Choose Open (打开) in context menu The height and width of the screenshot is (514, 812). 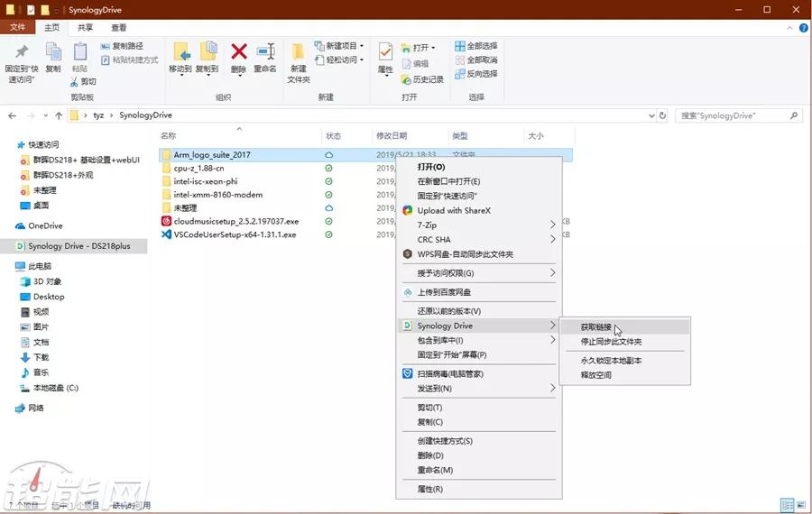click(479, 167)
